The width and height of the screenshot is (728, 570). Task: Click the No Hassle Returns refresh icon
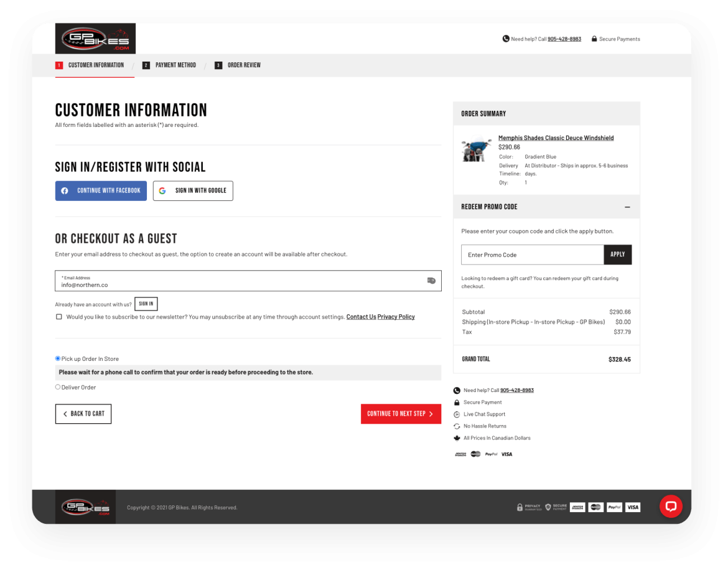click(x=457, y=426)
